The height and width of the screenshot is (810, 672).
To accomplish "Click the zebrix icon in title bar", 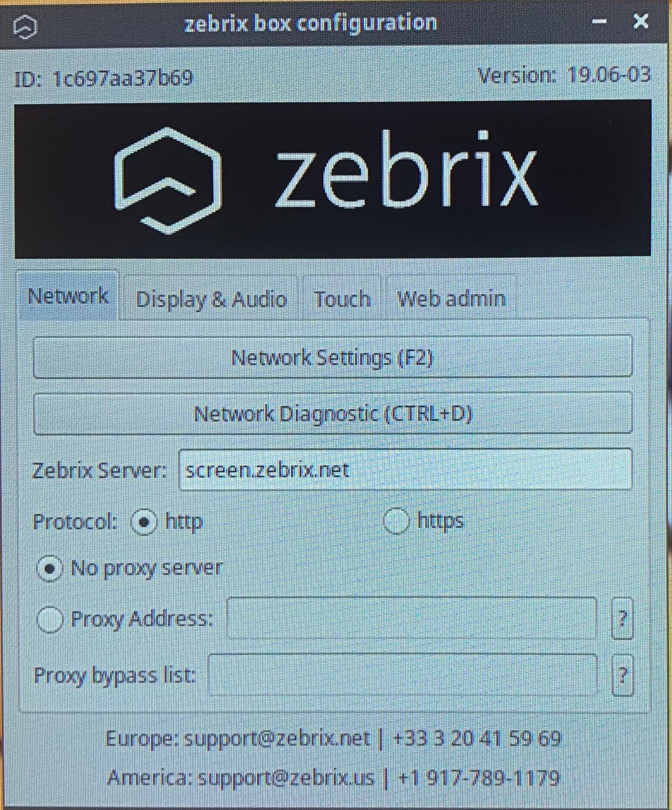I will click(x=25, y=27).
